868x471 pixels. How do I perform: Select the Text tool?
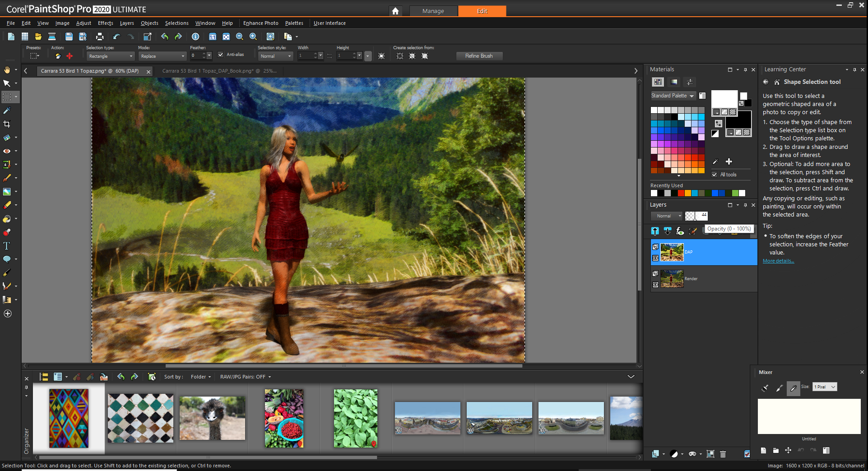7,246
